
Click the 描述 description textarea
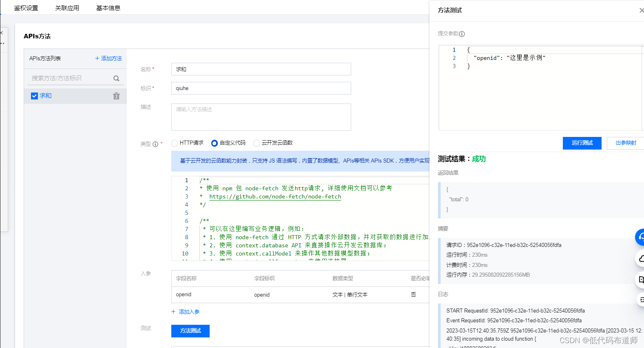[261, 117]
